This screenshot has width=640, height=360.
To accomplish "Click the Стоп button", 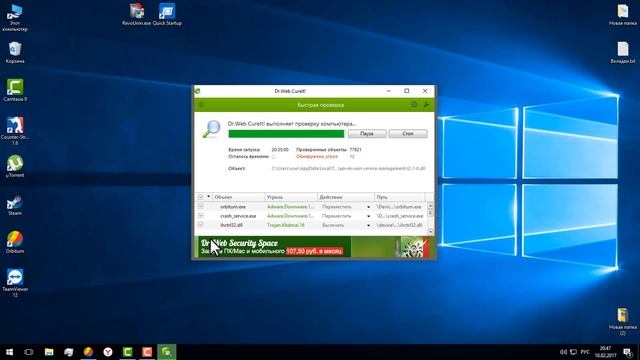I will (x=408, y=133).
